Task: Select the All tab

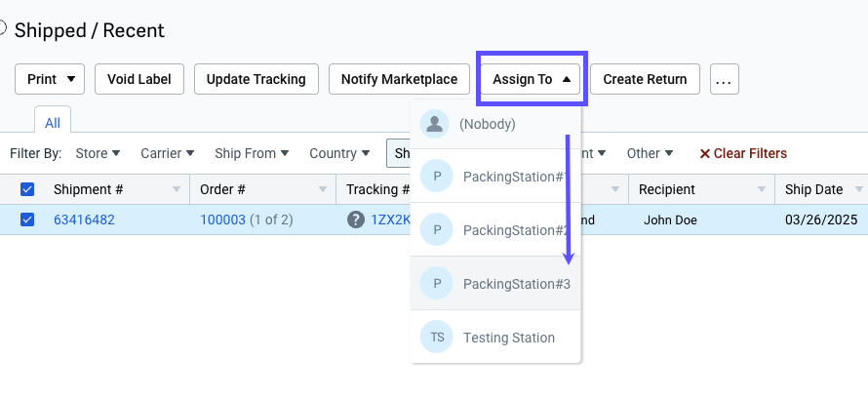Action: 53,122
